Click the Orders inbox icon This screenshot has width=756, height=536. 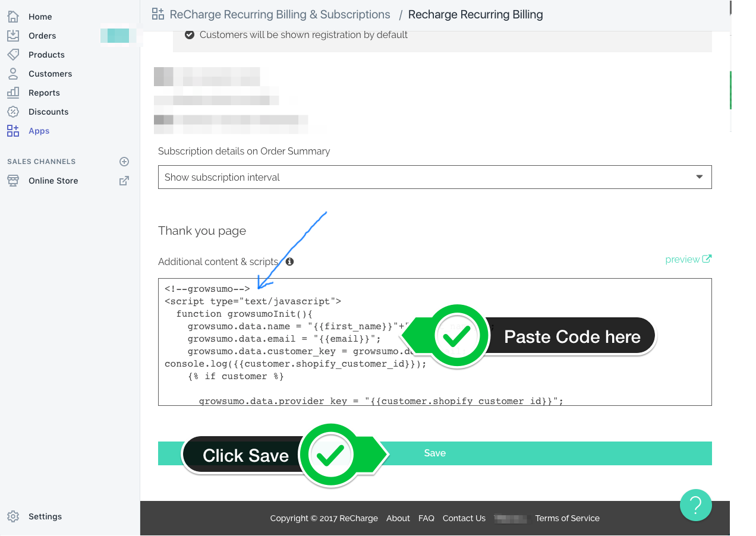point(13,36)
